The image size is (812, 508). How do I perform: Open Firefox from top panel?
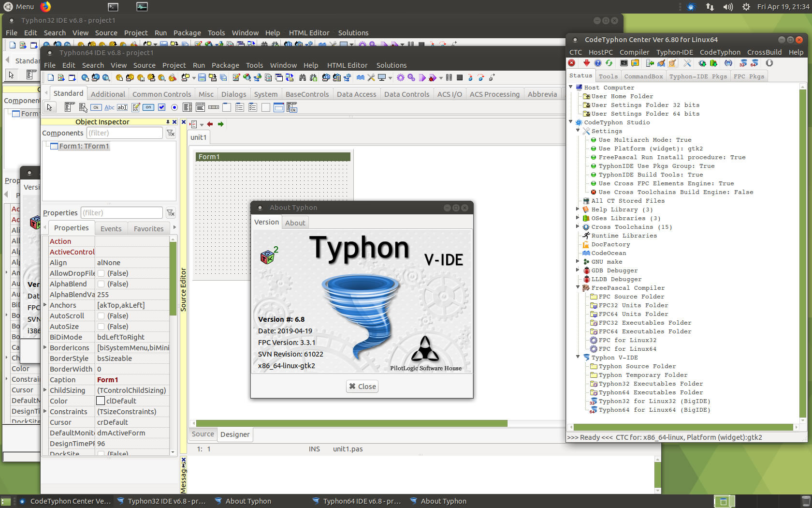[45, 6]
